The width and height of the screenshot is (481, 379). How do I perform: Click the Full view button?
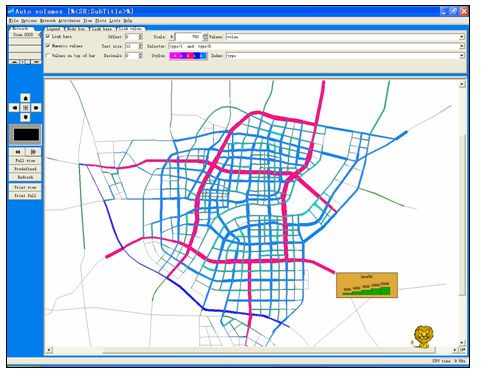(x=25, y=161)
